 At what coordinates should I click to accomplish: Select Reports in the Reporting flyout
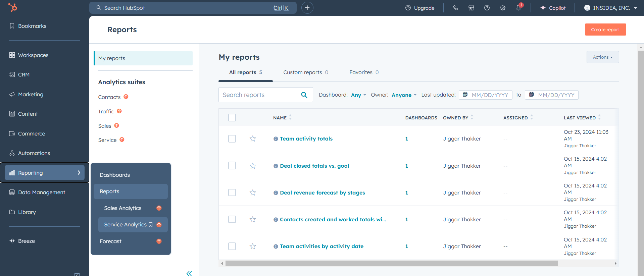pos(131,191)
